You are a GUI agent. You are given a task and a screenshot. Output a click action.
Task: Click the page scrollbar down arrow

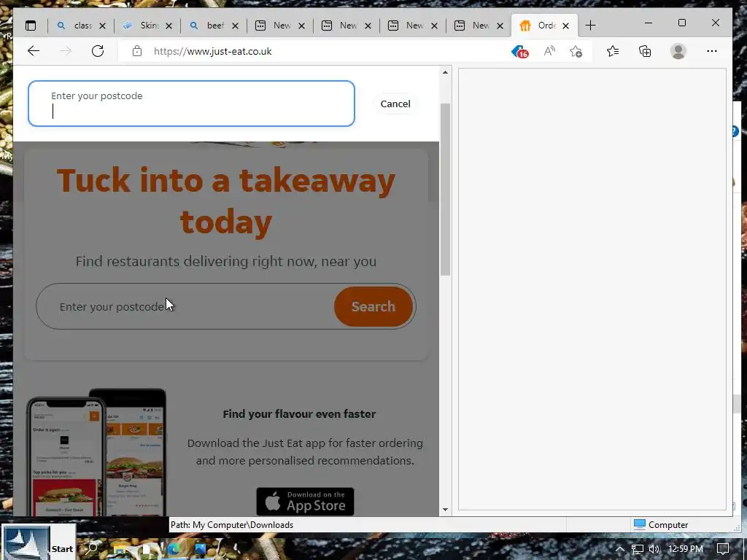[x=445, y=510]
